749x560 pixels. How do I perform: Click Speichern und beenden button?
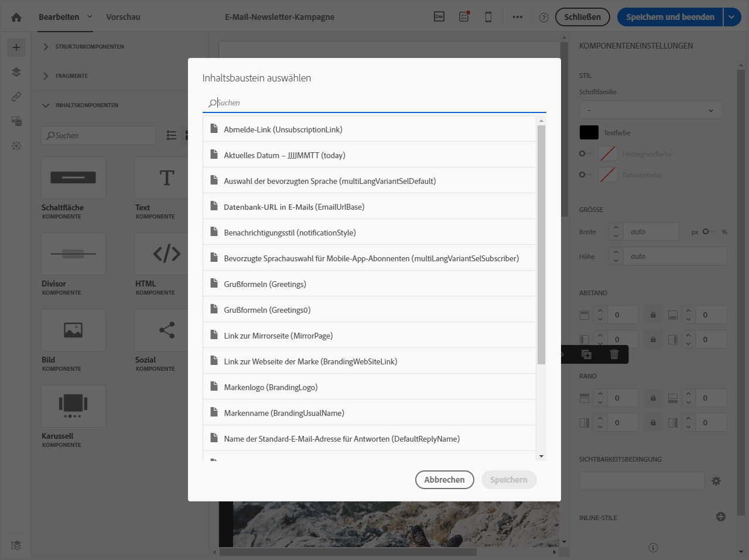pyautogui.click(x=670, y=17)
